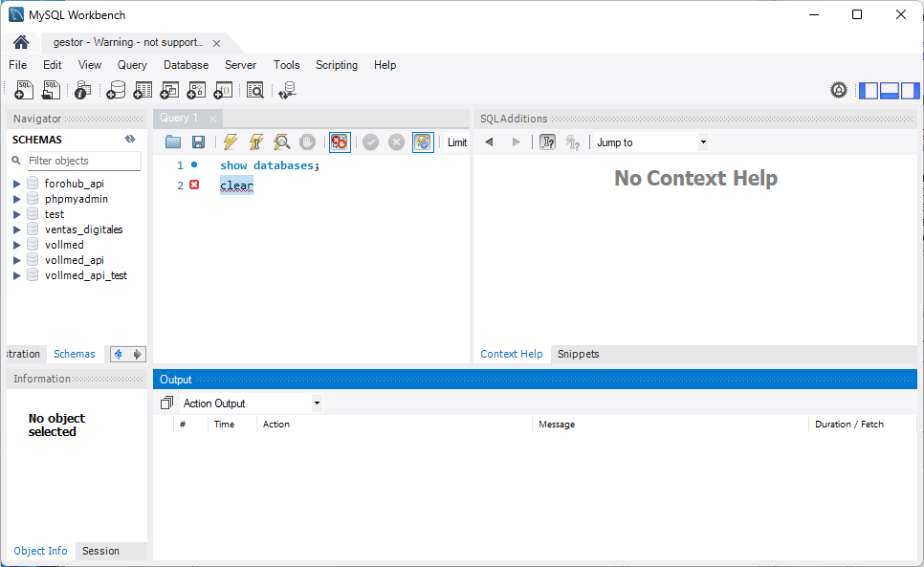Viewport: 924px width, 567px height.
Task: Toggle automatic context help
Action: [547, 142]
